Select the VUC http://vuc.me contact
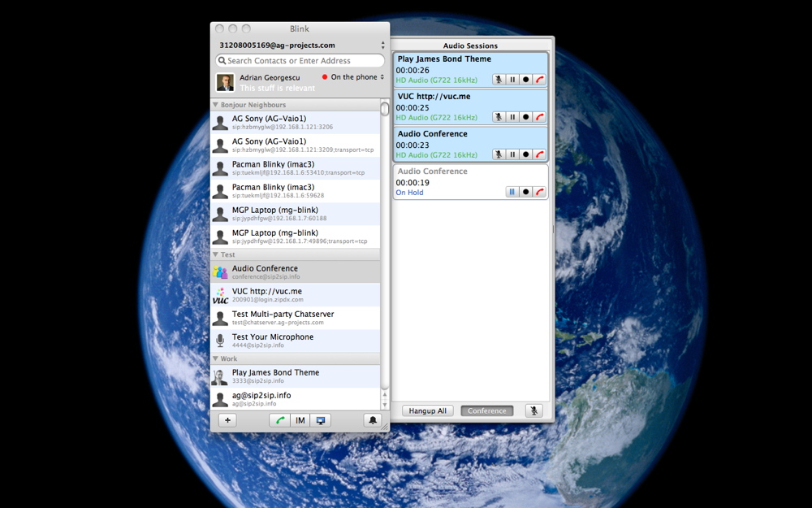 pos(296,295)
